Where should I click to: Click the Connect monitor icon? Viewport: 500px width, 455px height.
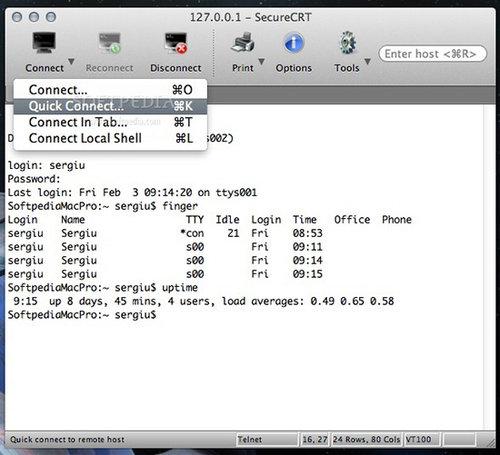tap(44, 43)
